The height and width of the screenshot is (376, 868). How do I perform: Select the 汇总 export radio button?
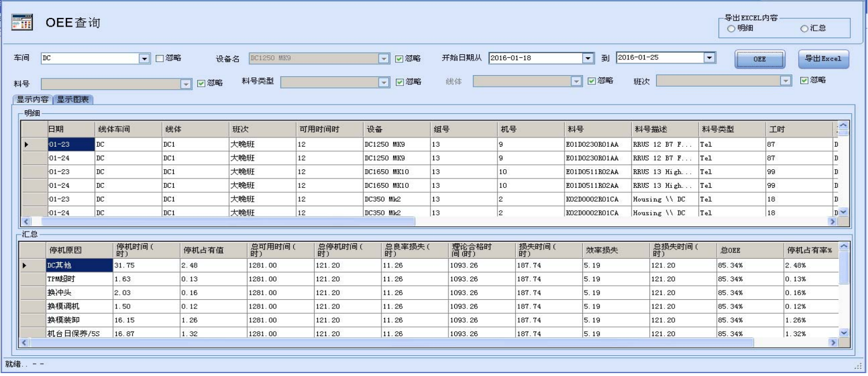[x=805, y=29]
